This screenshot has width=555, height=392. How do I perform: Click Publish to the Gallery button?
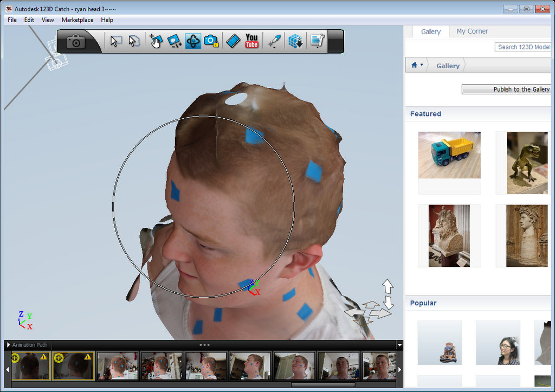click(x=508, y=89)
